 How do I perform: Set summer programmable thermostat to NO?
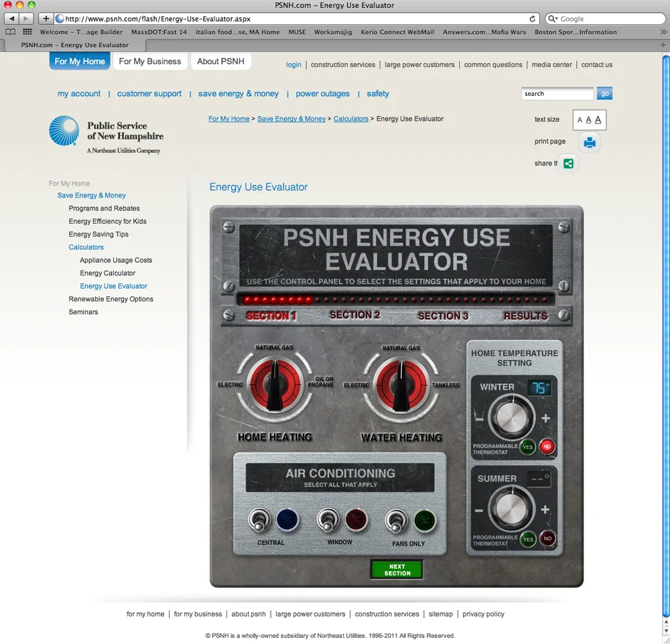pos(548,538)
